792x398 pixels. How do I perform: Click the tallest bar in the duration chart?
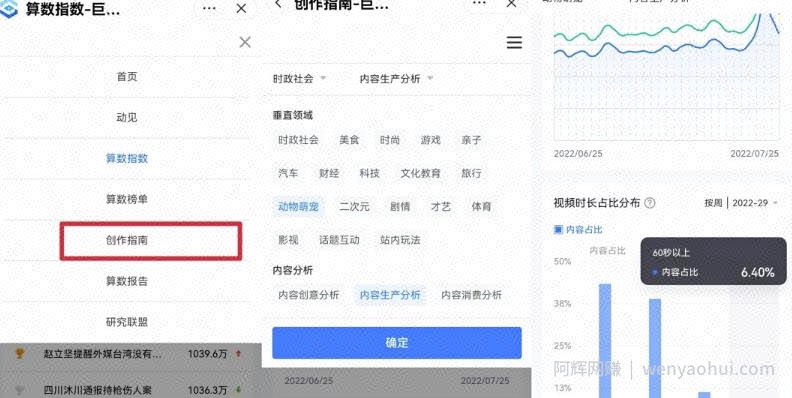click(x=605, y=341)
